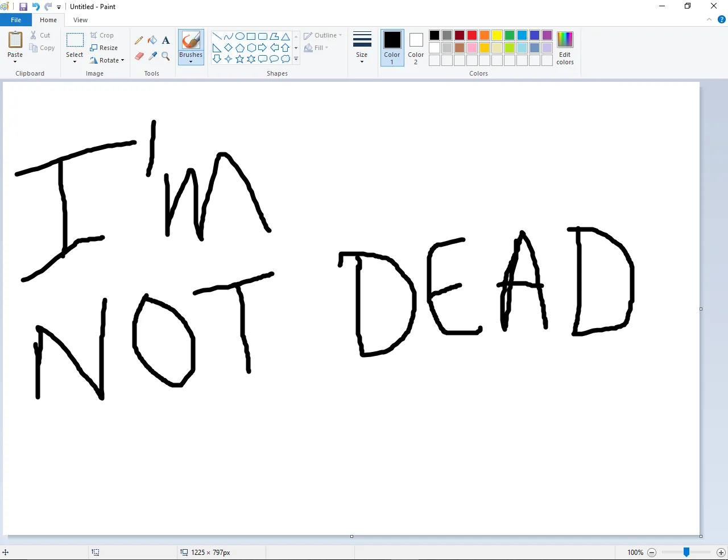The image size is (728, 560).
Task: Activate the Color 1 selector
Action: [392, 48]
